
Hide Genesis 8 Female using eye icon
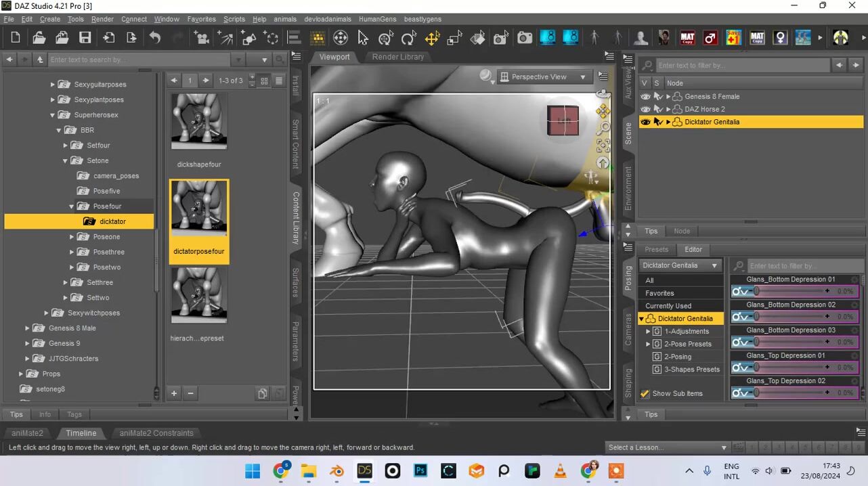pos(645,97)
